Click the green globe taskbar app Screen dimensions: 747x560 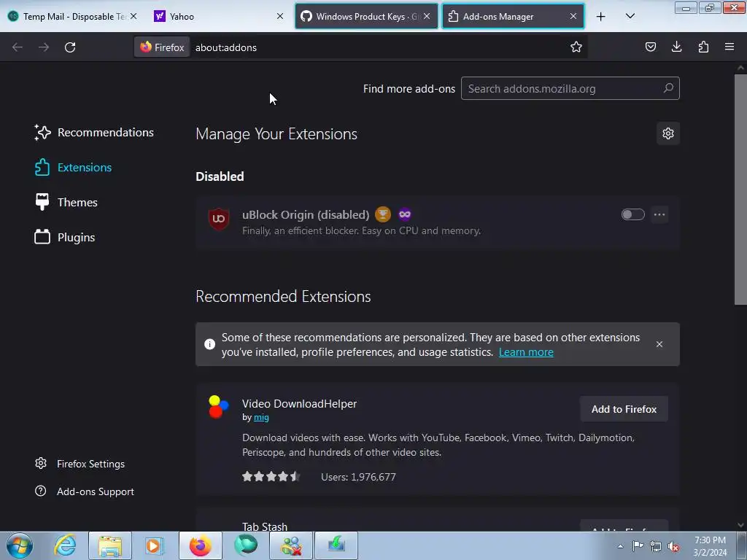(x=246, y=545)
